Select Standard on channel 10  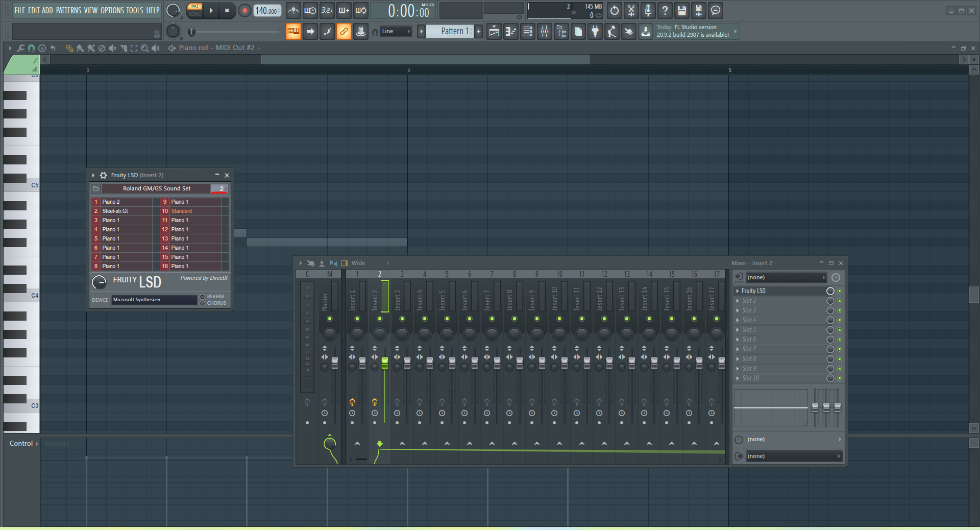[x=195, y=211]
